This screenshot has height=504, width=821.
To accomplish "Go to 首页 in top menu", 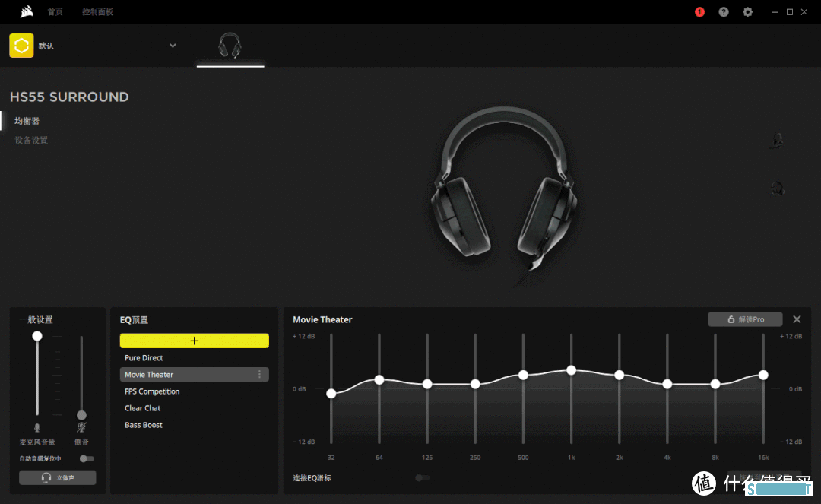I will tap(55, 12).
